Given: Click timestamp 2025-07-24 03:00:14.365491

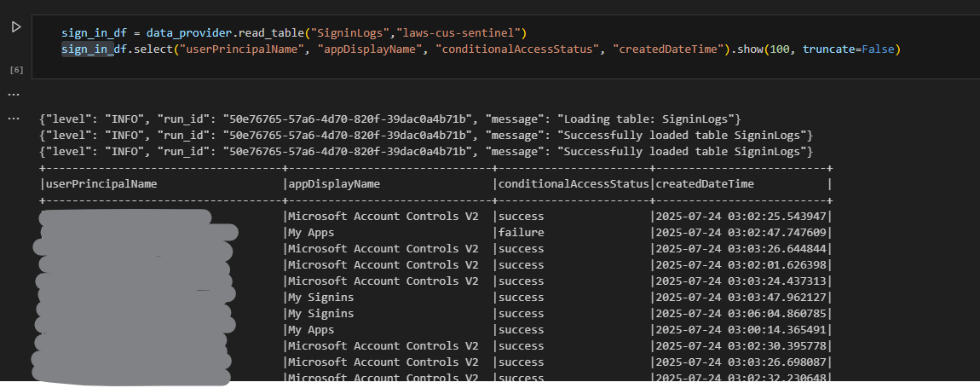Looking at the screenshot, I should (739, 329).
